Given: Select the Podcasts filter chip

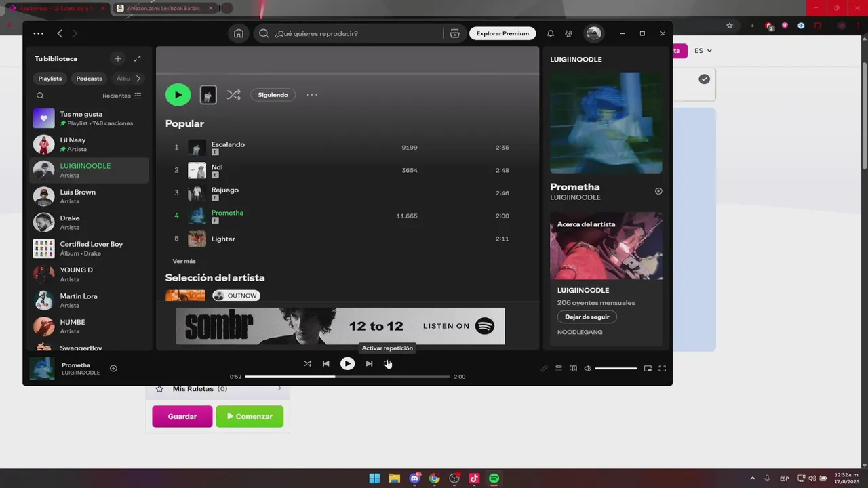Looking at the screenshot, I should (90, 79).
